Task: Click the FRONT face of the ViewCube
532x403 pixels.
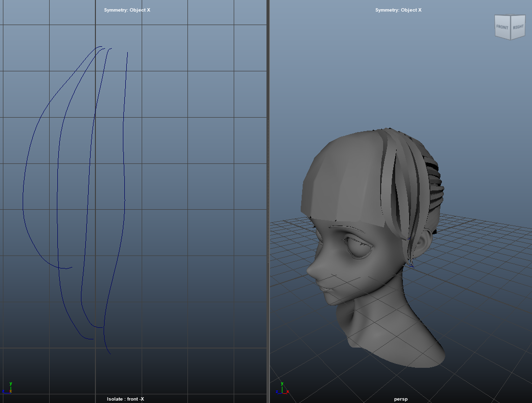Action: (x=502, y=28)
